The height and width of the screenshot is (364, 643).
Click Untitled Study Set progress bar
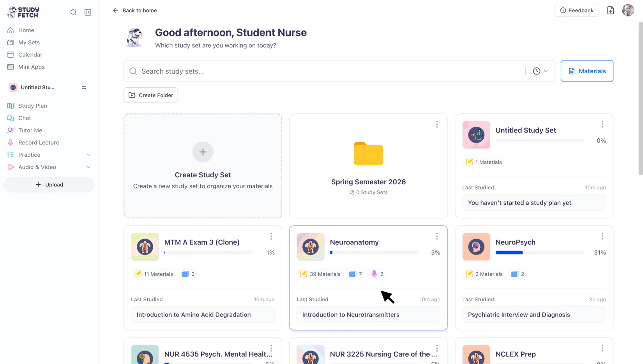click(540, 141)
